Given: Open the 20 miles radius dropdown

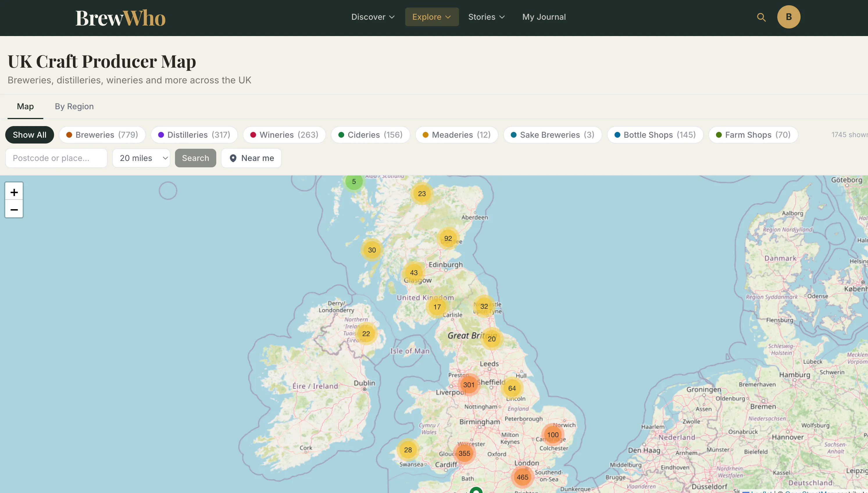Looking at the screenshot, I should click(141, 158).
